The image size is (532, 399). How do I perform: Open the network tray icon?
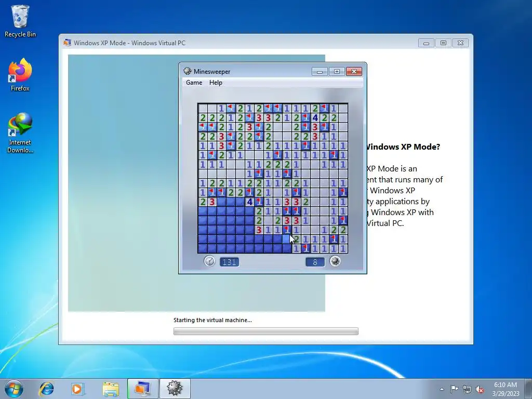point(467,389)
